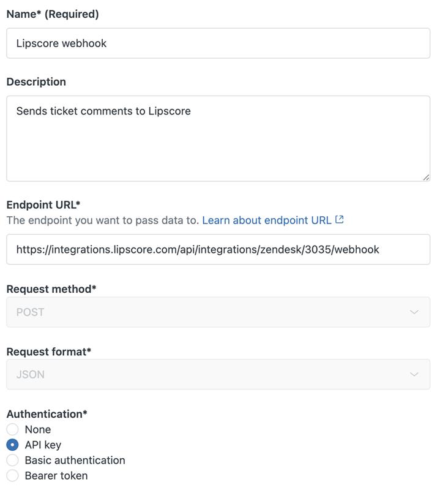Click the Request format chevron arrow

[x=414, y=375]
